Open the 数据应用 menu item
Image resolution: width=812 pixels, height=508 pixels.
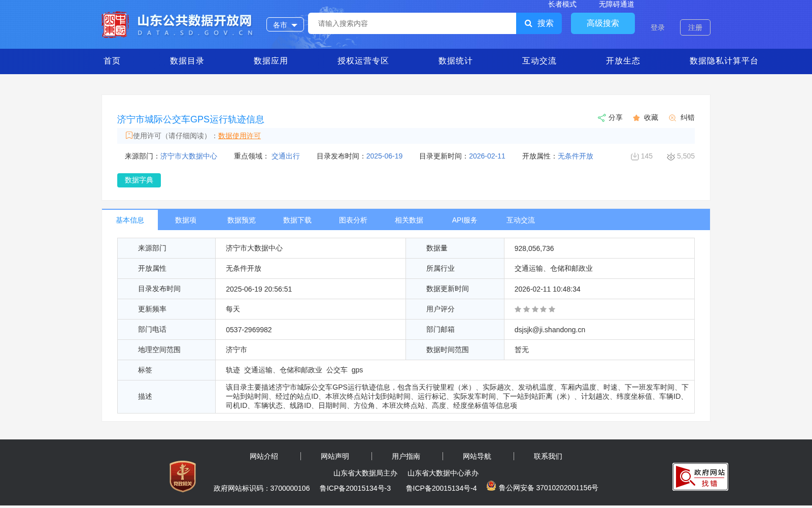coord(270,61)
